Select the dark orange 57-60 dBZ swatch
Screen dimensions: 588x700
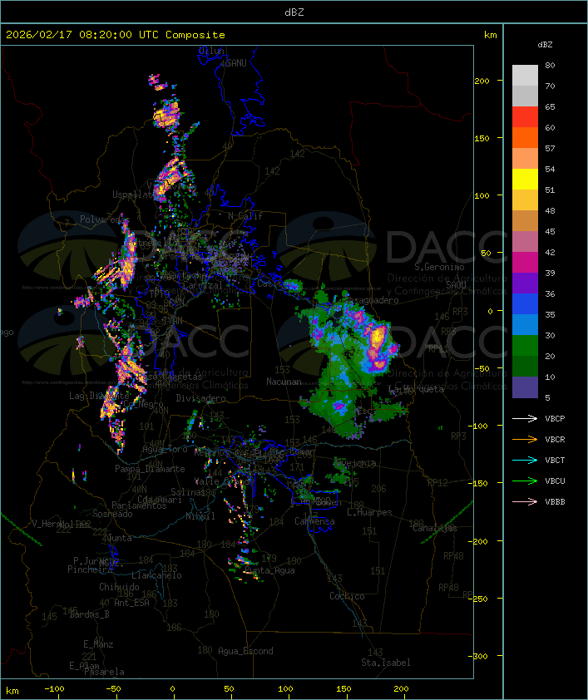[525, 138]
